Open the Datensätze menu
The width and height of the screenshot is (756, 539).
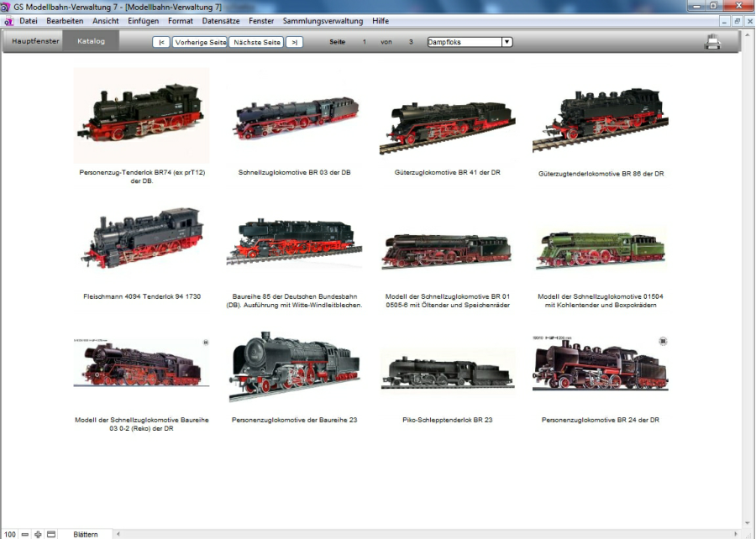coord(221,21)
